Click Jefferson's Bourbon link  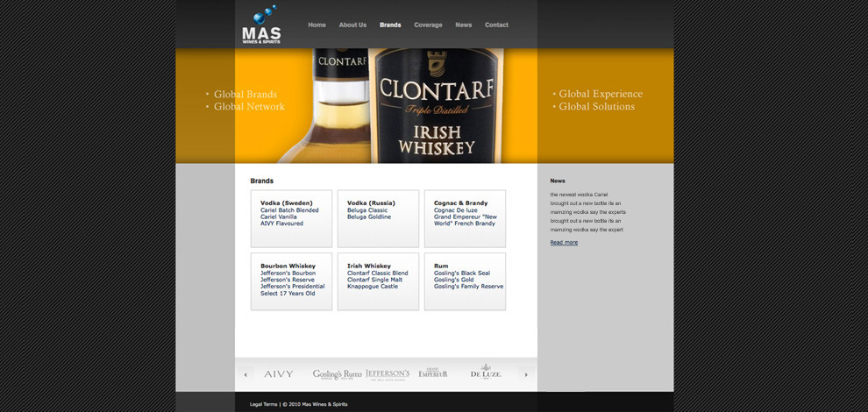[x=288, y=273]
